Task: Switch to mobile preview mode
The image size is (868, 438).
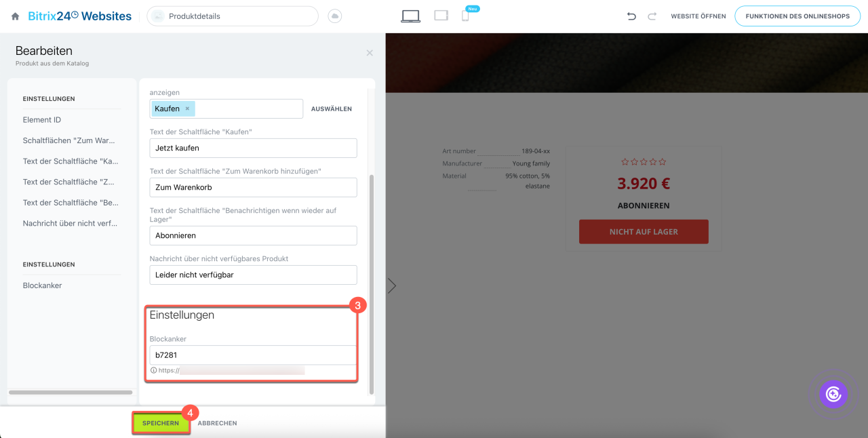Action: pos(465,16)
